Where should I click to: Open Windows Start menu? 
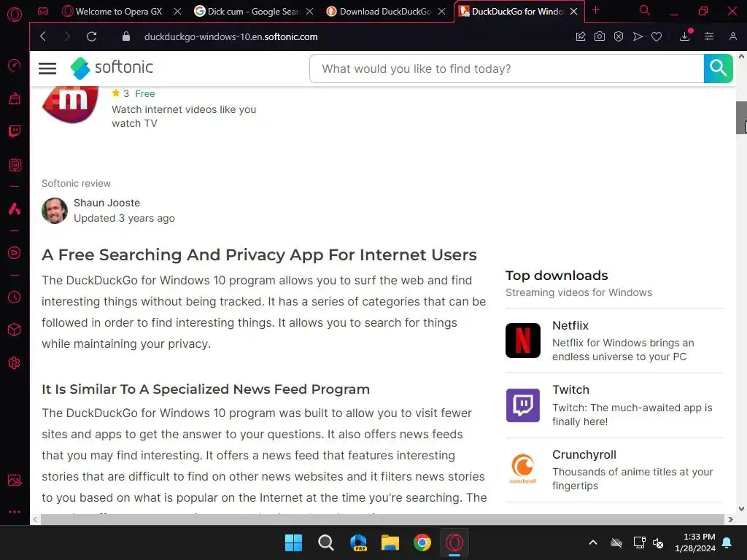point(293,542)
